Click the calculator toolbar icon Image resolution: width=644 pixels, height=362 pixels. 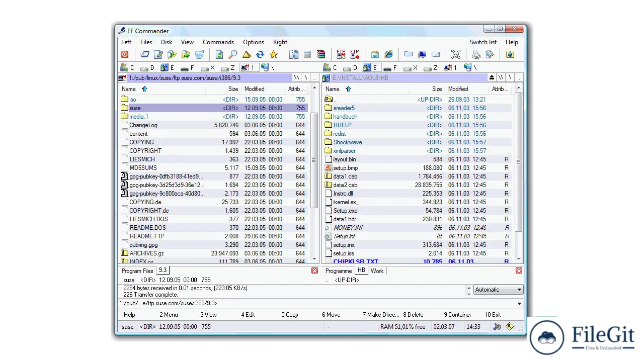click(x=307, y=54)
